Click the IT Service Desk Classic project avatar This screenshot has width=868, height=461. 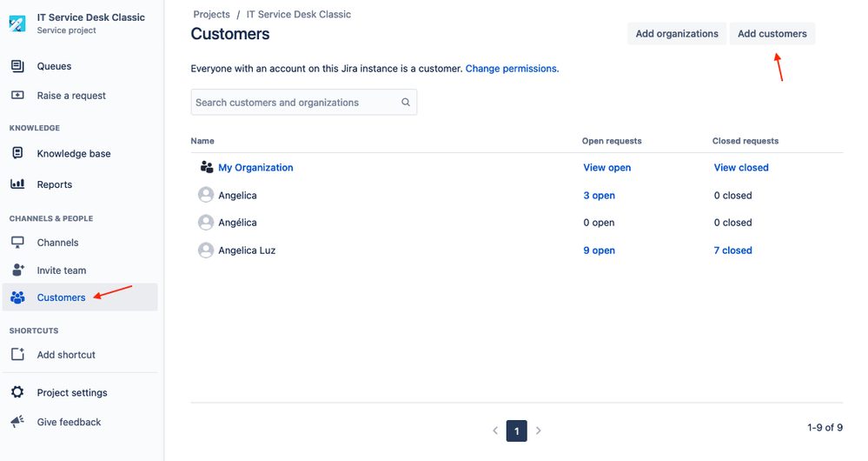[17, 23]
